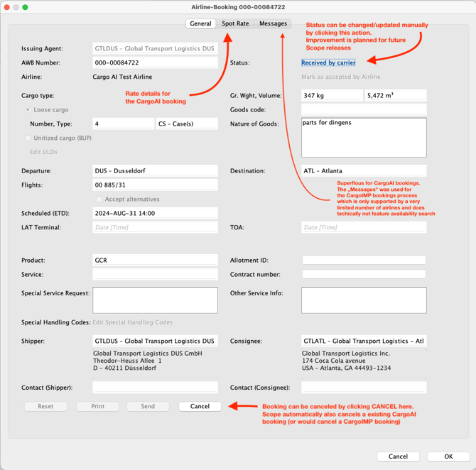Click the Consignee field GTLATL
The width and height of the screenshot is (476, 470).
pyautogui.click(x=364, y=341)
